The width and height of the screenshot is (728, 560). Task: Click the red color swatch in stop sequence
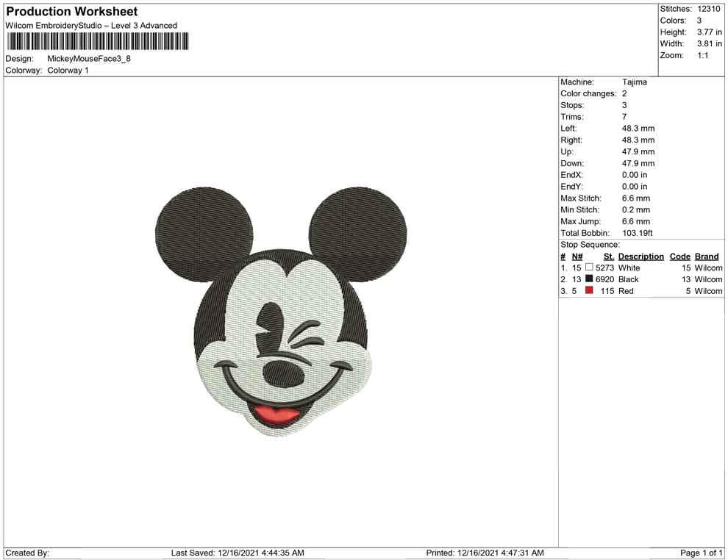coord(589,290)
